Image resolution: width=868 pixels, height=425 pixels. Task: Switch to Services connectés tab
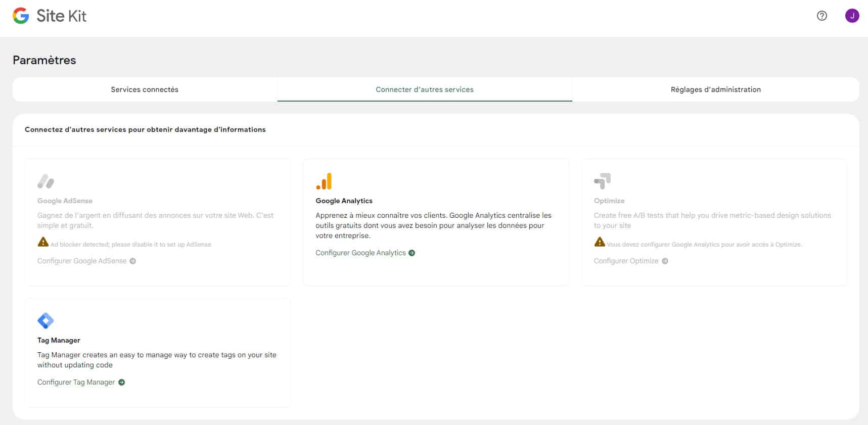(145, 89)
